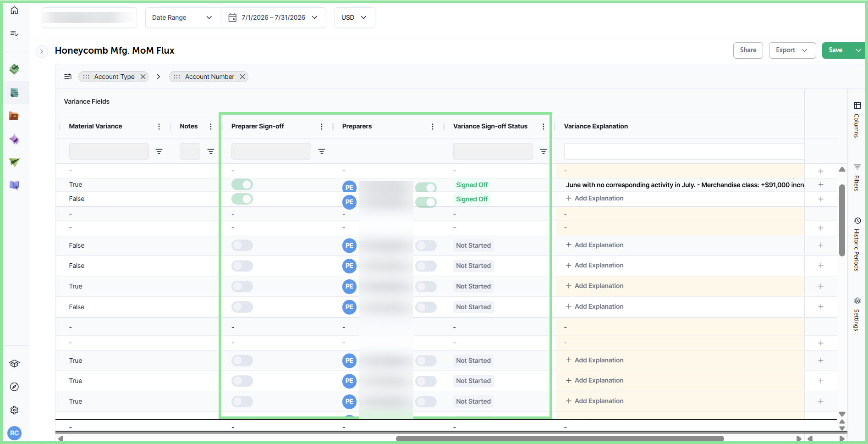Enable Preparers switch in last Not Started row
Image resolution: width=868 pixels, height=444 pixels.
(x=426, y=401)
